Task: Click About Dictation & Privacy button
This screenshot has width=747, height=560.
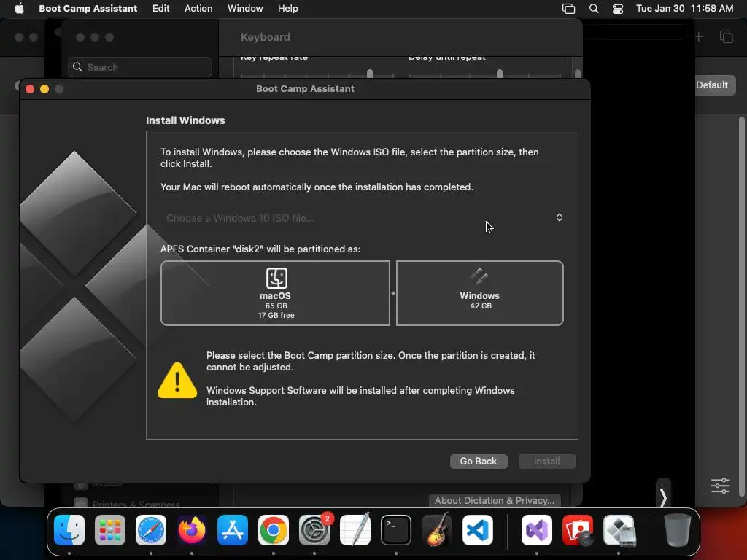Action: pos(495,500)
